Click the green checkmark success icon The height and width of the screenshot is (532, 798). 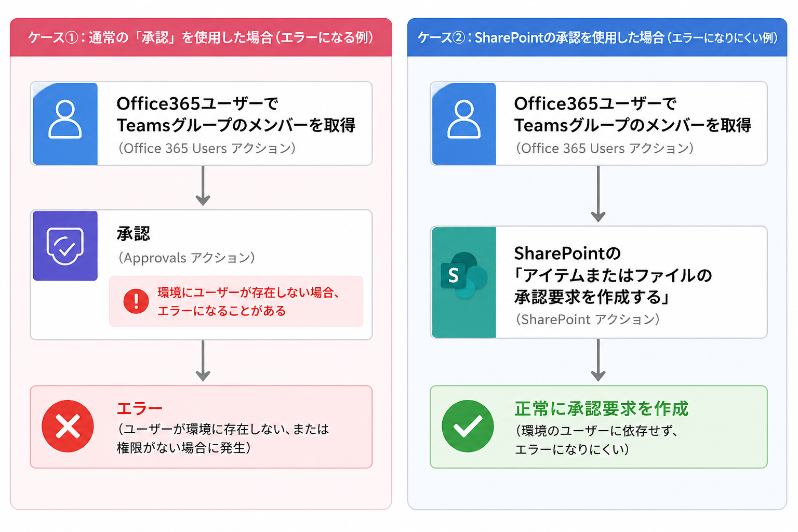(468, 426)
